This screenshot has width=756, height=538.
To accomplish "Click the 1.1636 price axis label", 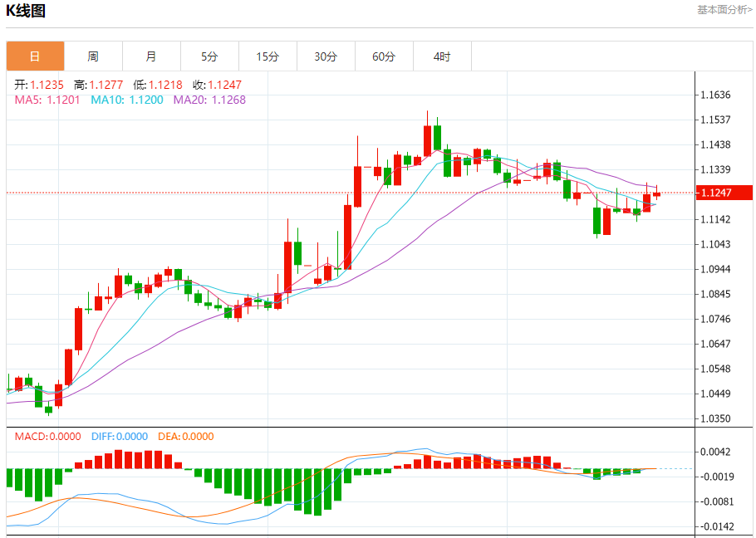I will [716, 95].
